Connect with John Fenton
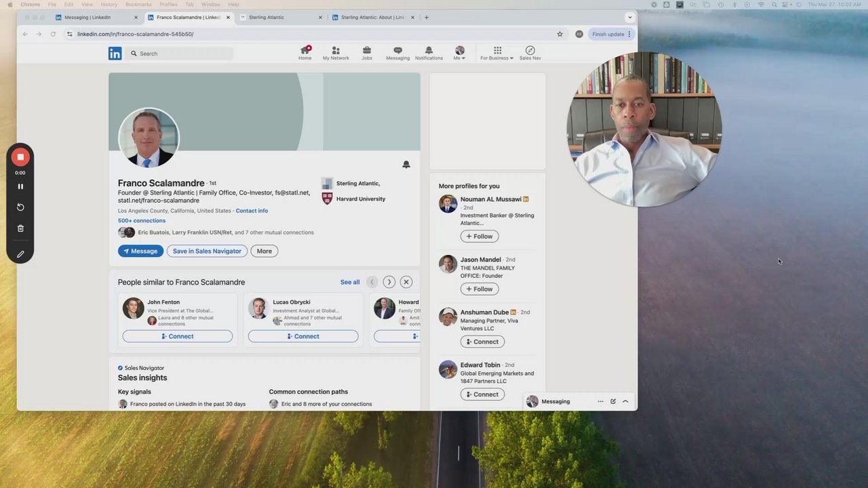Image resolution: width=868 pixels, height=488 pixels. 178,336
